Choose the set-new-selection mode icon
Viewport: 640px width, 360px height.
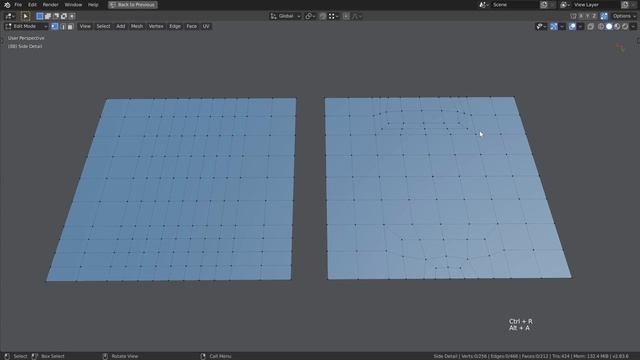point(40,16)
